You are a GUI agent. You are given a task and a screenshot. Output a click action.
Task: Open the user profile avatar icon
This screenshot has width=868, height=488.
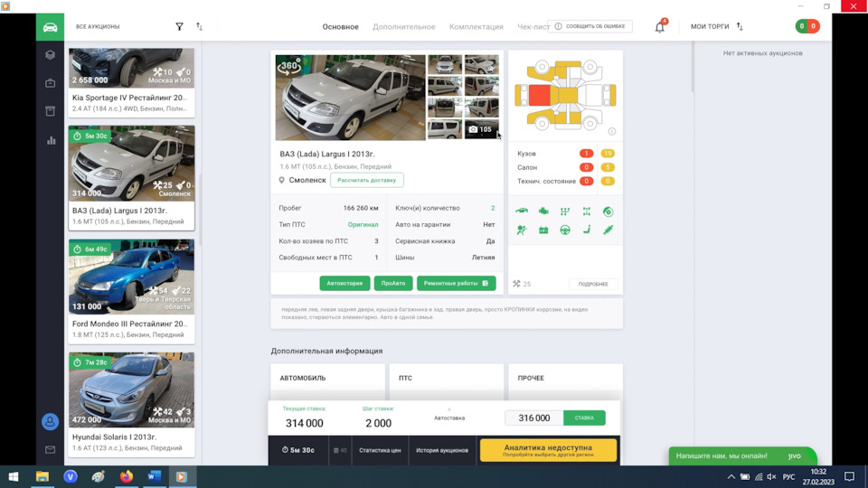point(50,422)
